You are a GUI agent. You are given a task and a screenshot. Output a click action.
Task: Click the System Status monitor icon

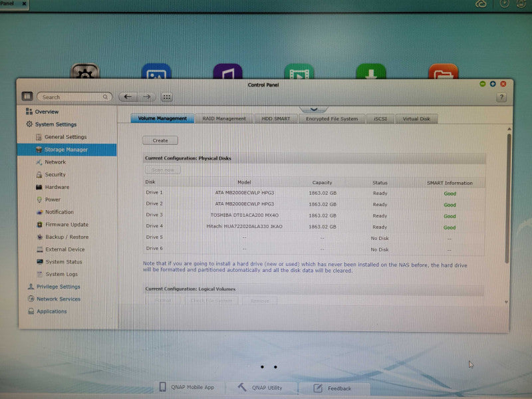tap(40, 261)
